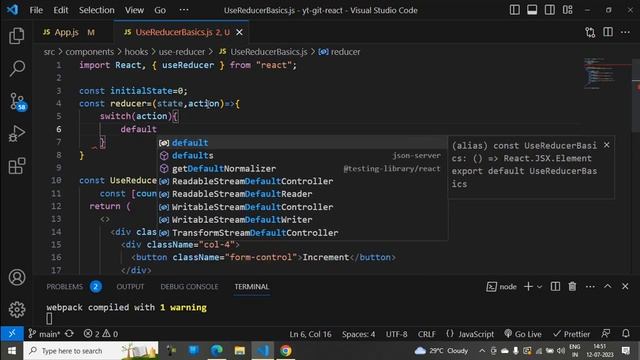Split the editor right
This screenshot has height=360, width=640.
point(608,32)
